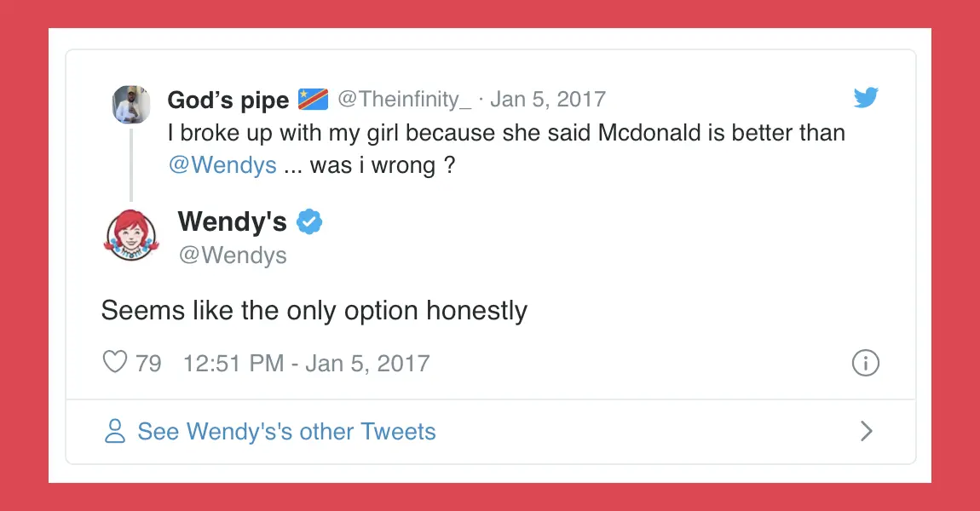
Task: Click the blue @Wendys mention in the quoted tweet
Action: [222, 164]
